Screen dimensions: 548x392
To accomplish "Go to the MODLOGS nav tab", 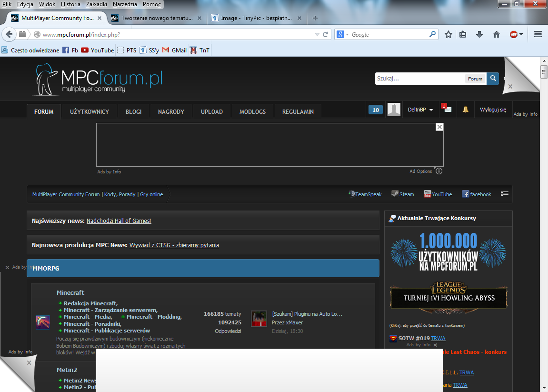I will (252, 111).
